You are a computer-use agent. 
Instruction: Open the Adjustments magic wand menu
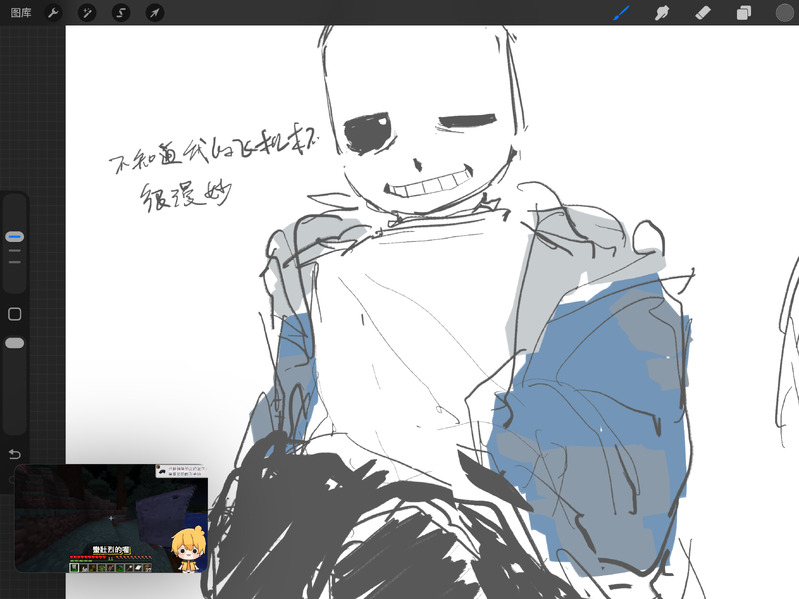coord(87,13)
